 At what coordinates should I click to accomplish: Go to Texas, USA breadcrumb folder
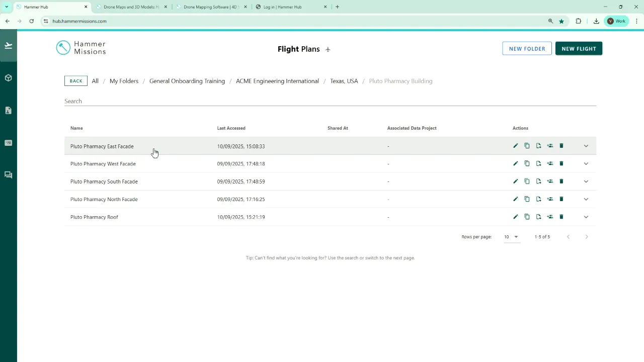point(344,81)
